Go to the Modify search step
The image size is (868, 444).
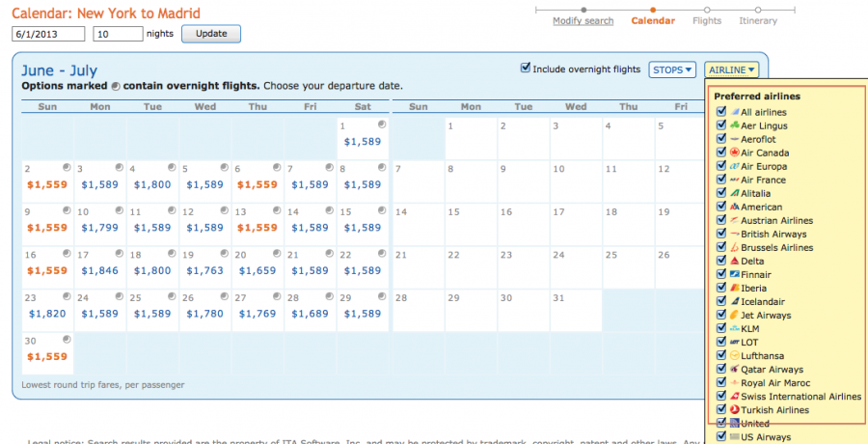(583, 20)
